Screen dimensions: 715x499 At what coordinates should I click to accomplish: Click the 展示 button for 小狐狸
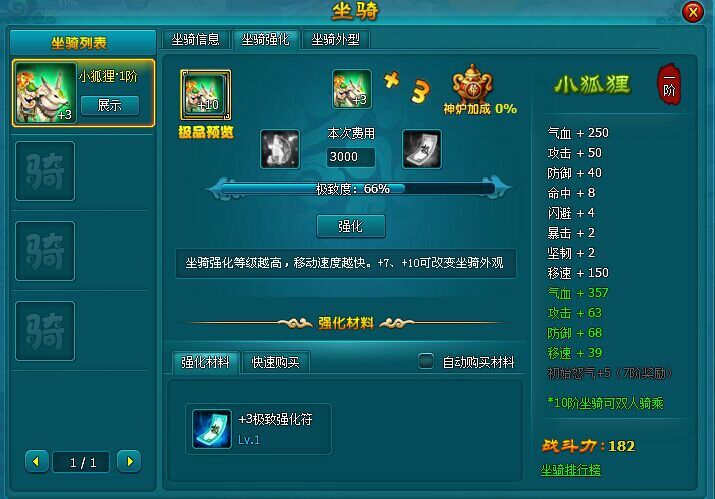(109, 105)
